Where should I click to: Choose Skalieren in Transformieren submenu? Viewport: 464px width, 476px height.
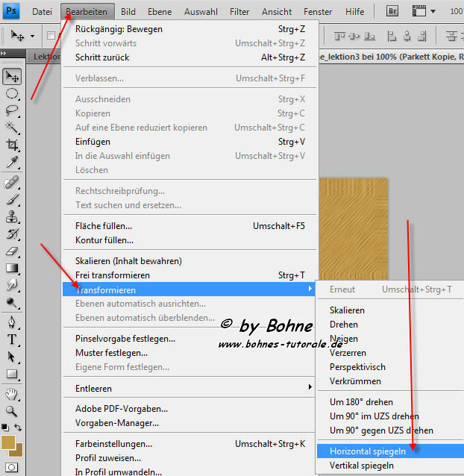[390, 310]
